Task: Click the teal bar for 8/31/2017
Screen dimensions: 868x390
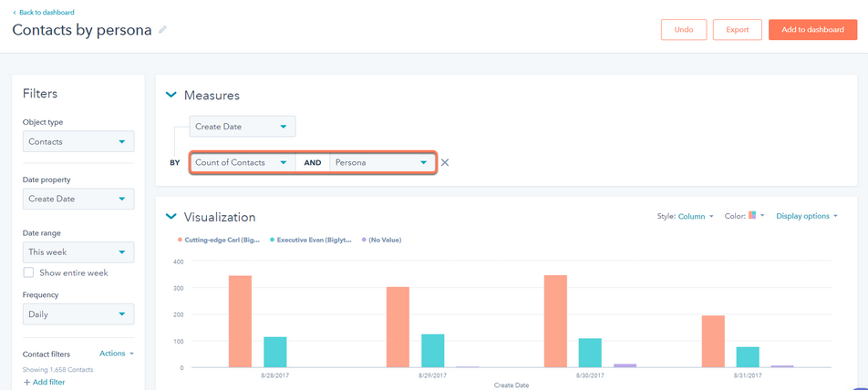Action: (748, 357)
